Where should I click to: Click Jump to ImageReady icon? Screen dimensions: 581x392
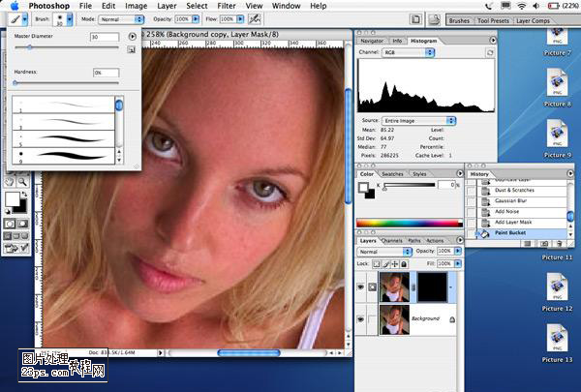pos(15,248)
